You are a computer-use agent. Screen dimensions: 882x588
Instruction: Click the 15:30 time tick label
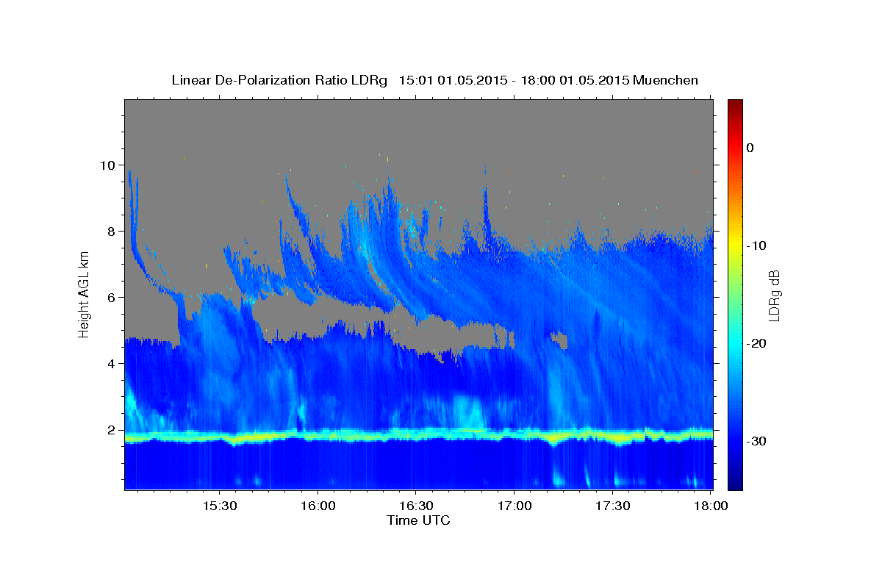[219, 506]
